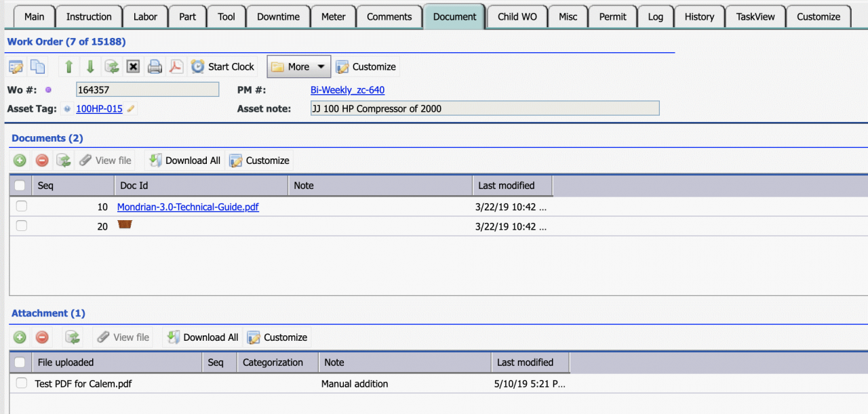The image size is (868, 414).
Task: Start Clock on the work order
Action: (222, 66)
